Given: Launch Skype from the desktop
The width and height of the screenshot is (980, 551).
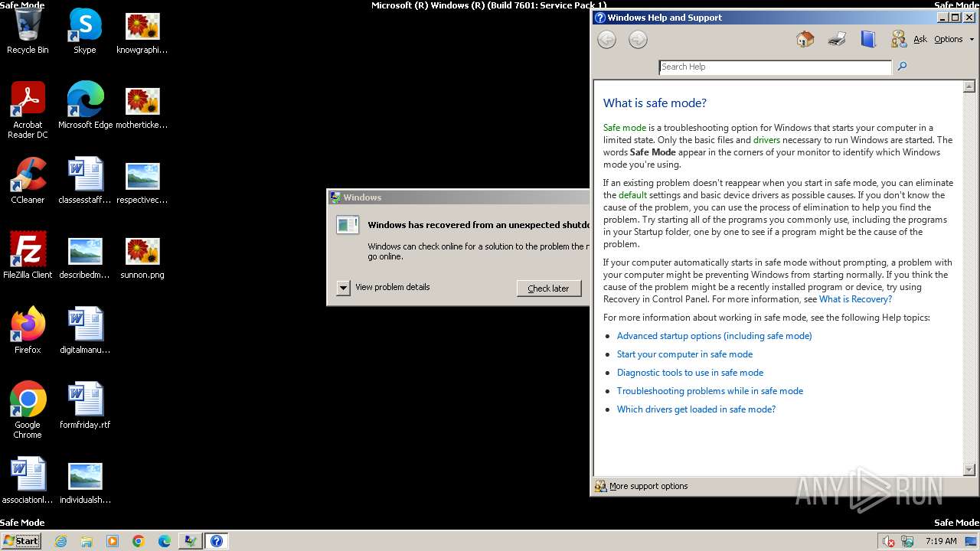Looking at the screenshot, I should click(x=85, y=31).
